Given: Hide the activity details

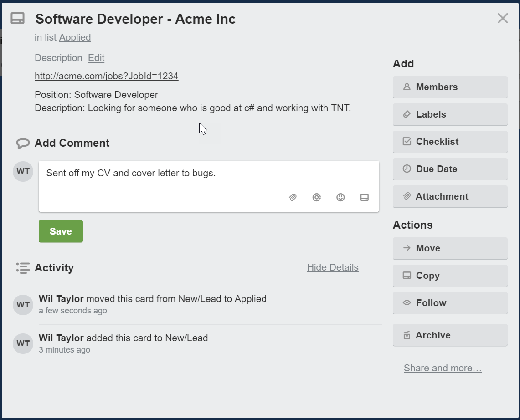Looking at the screenshot, I should coord(333,267).
